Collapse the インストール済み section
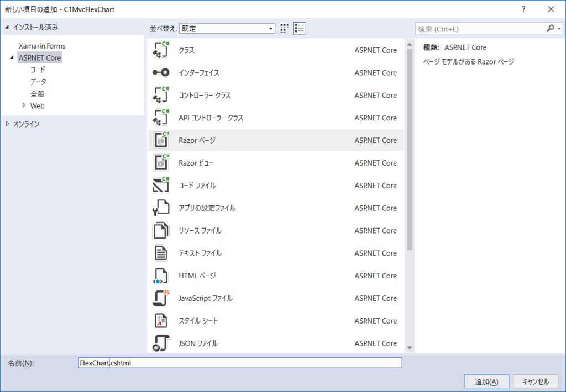Viewport: 566px width, 392px height. pos(7,27)
